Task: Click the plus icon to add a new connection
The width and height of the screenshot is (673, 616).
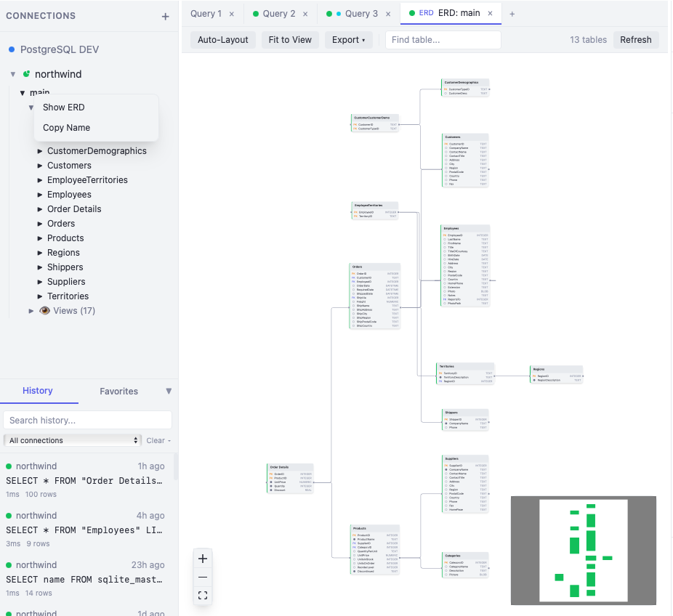Action: [166, 15]
